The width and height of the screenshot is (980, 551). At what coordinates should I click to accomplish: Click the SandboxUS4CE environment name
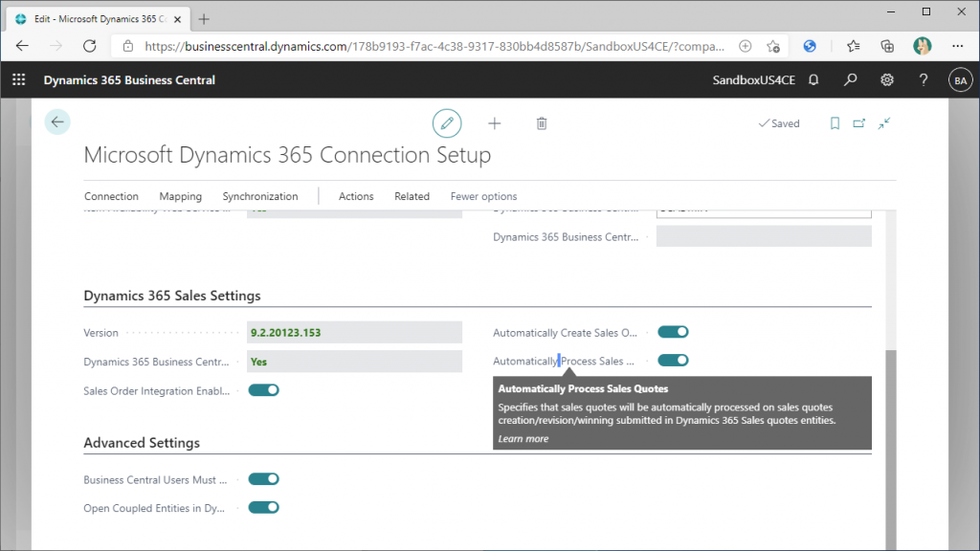pyautogui.click(x=754, y=80)
